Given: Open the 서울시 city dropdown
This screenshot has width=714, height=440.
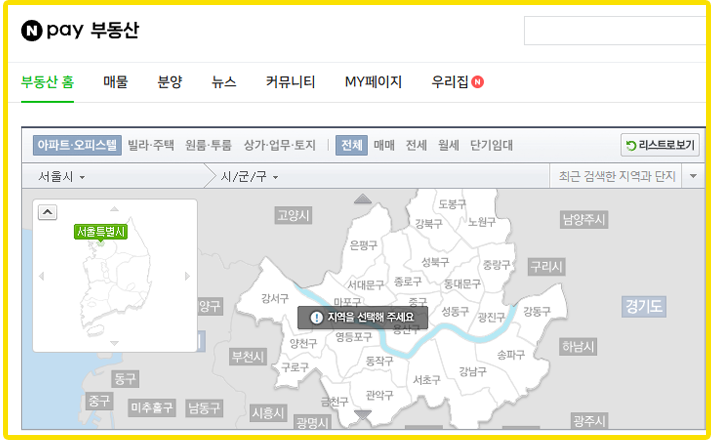Looking at the screenshot, I should (x=61, y=176).
